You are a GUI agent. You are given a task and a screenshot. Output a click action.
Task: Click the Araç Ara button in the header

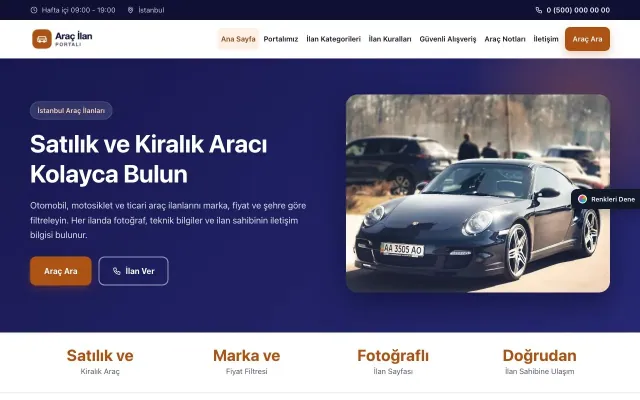pyautogui.click(x=587, y=39)
